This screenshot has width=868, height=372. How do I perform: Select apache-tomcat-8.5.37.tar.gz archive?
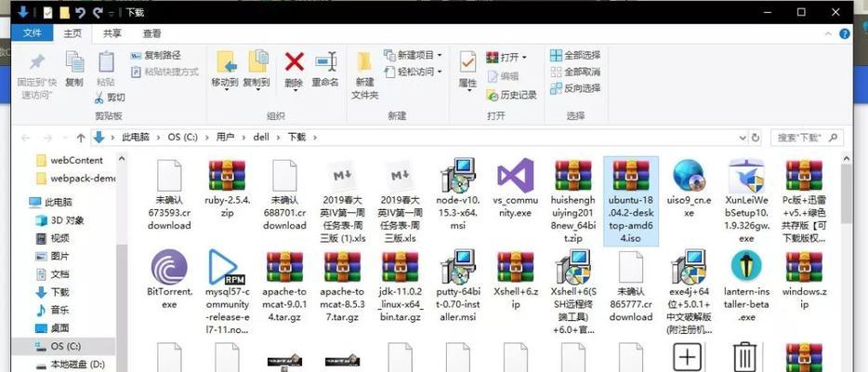coord(342,286)
